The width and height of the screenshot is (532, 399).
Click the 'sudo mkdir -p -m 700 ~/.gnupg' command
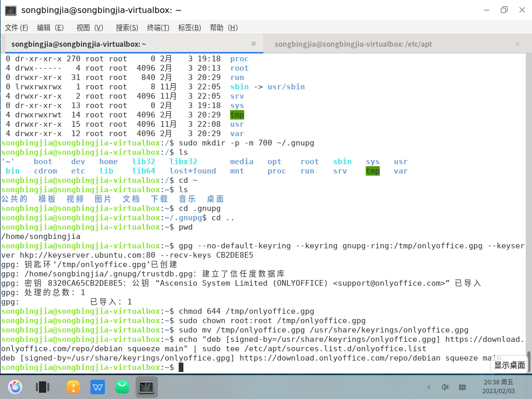tap(246, 143)
